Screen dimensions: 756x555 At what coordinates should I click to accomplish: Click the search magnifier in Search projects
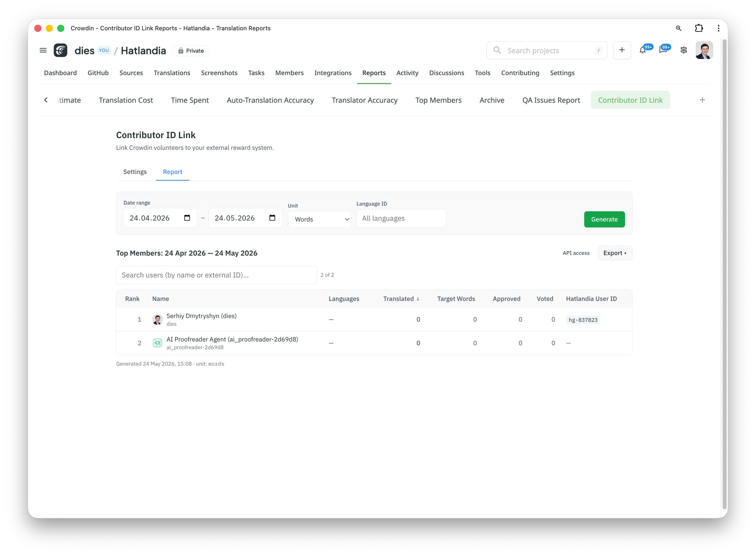coord(497,50)
